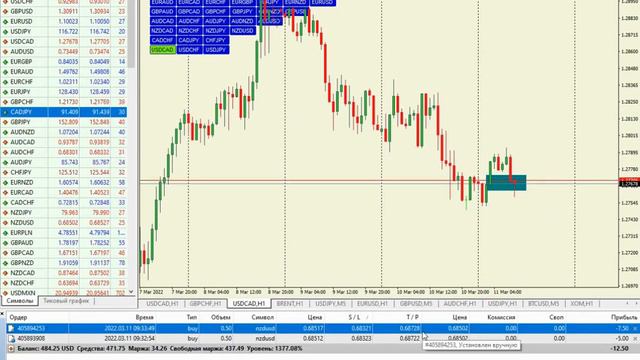The height and width of the screenshot is (360, 640).
Task: Click the GBPUSD symbol icon in Market Watch
Action: [5, 11]
